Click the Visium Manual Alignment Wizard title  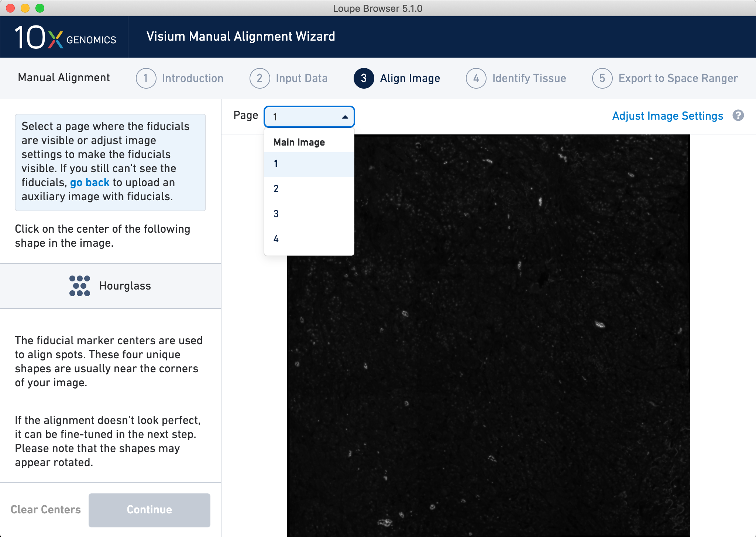241,37
